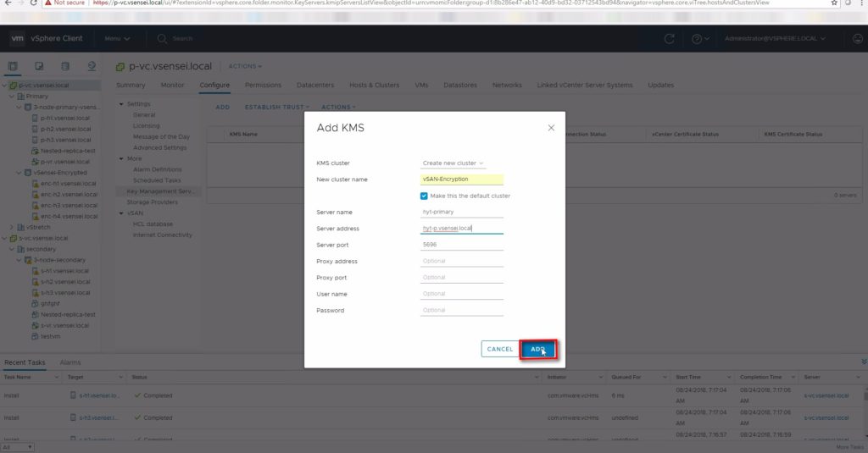Open the KMS cluster dropdown
Image resolution: width=868 pixels, height=453 pixels.
tap(453, 163)
